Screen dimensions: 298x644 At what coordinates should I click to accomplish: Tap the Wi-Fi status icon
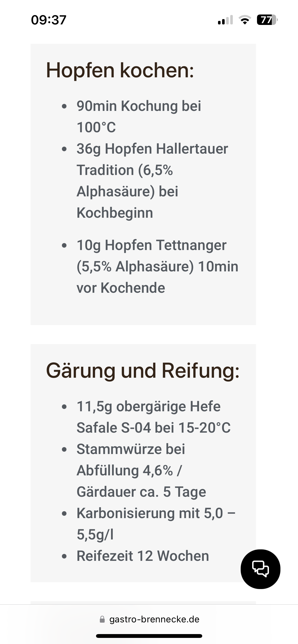point(245,20)
